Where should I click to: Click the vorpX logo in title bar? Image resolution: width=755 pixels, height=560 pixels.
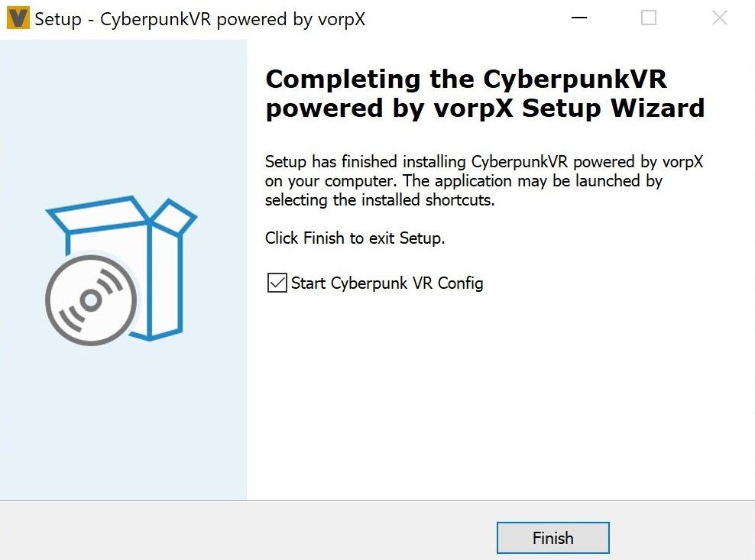pos(18,18)
